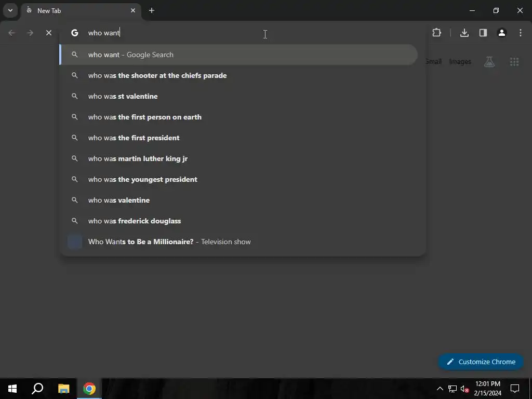Open the Google apps grid icon

coord(514,62)
